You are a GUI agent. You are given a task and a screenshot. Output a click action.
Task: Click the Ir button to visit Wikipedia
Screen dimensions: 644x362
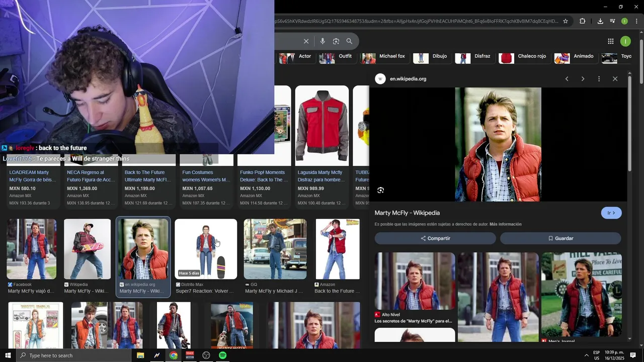pyautogui.click(x=611, y=213)
